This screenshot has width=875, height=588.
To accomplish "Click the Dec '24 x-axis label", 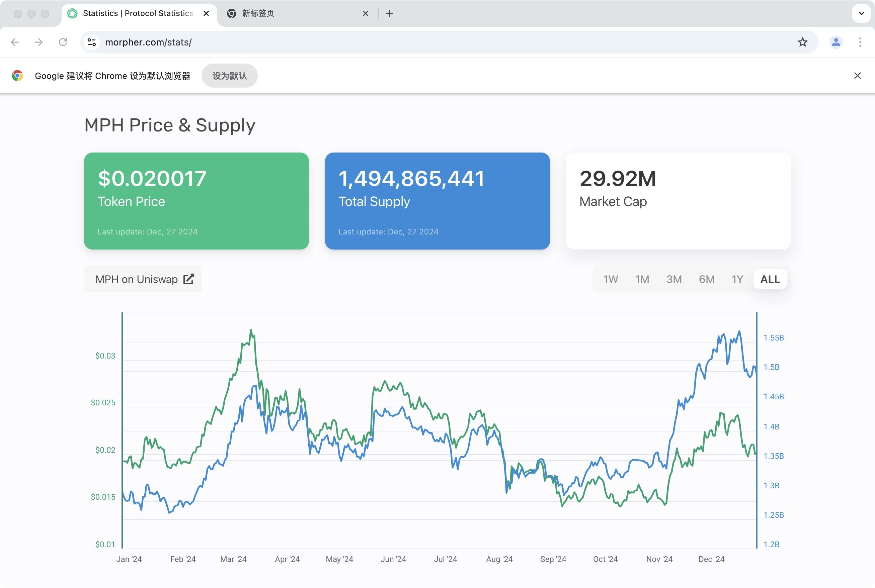I will (x=711, y=559).
